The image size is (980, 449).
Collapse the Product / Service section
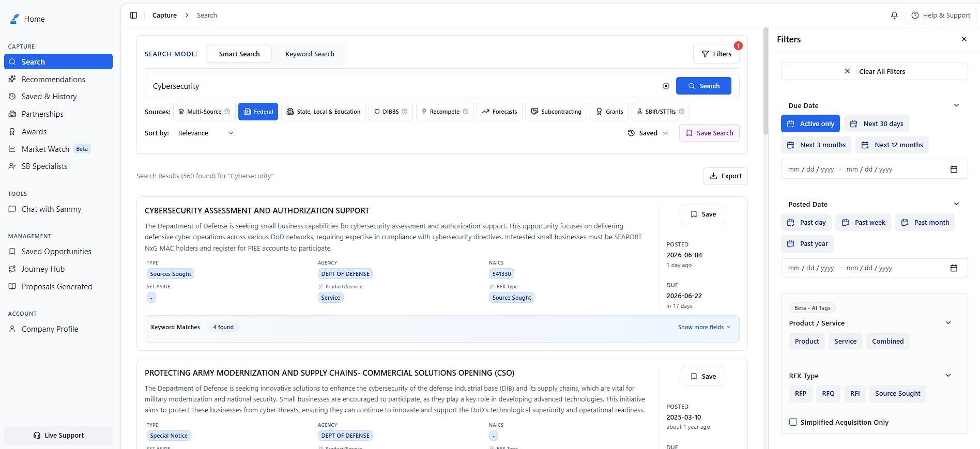[948, 323]
